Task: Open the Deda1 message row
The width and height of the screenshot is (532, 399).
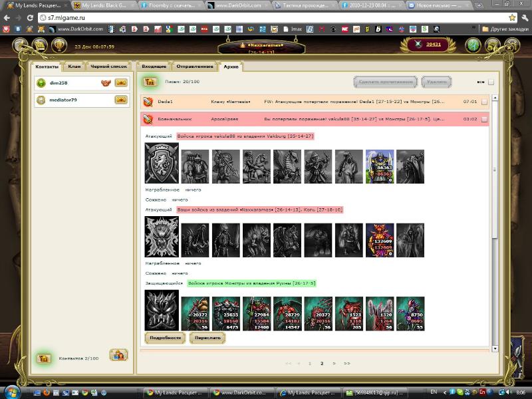Action: click(315, 102)
